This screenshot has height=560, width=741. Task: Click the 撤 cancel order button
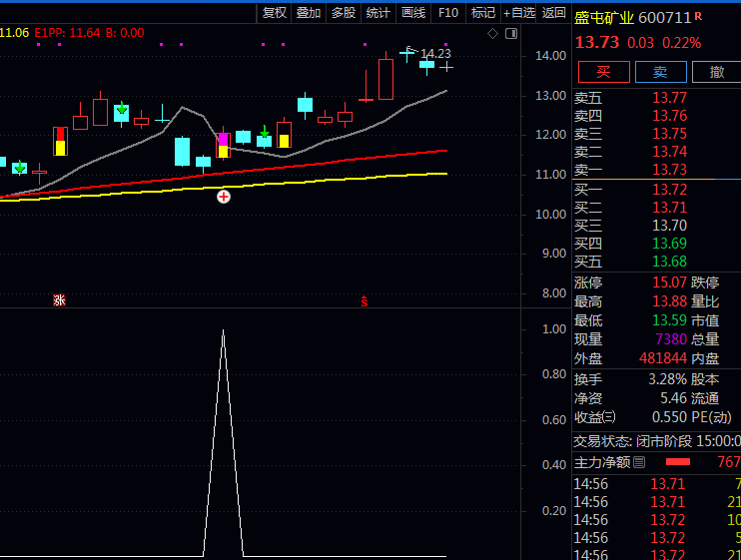pos(717,72)
